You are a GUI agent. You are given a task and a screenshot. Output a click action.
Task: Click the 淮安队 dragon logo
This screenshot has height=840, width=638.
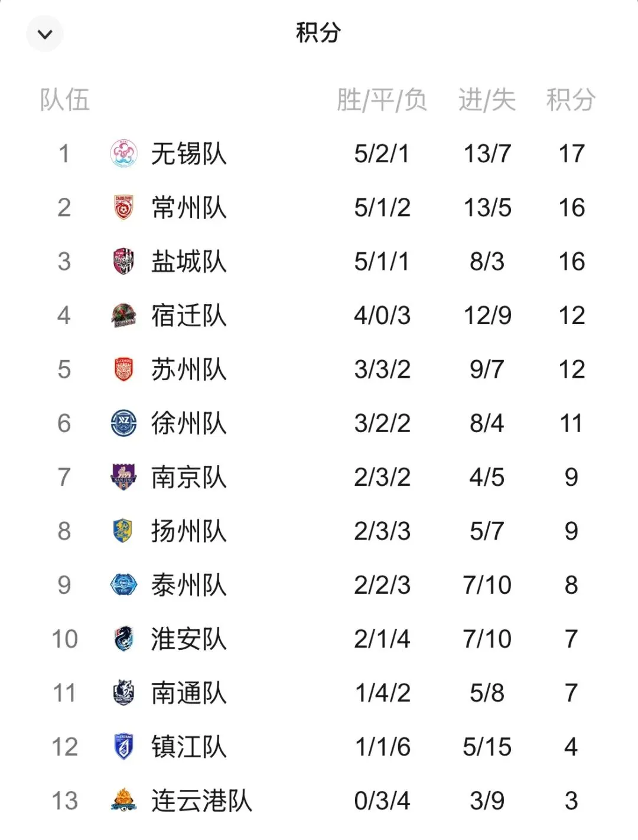(123, 639)
